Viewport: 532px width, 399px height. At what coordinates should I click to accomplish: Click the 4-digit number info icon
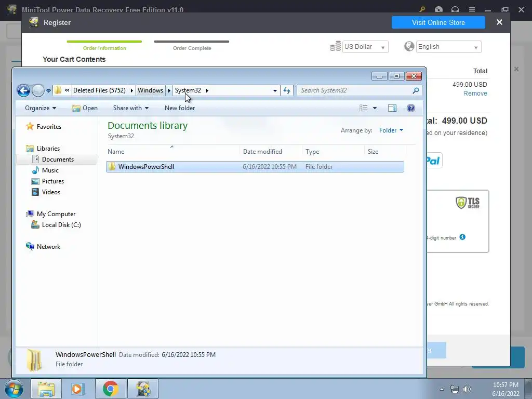(462, 237)
